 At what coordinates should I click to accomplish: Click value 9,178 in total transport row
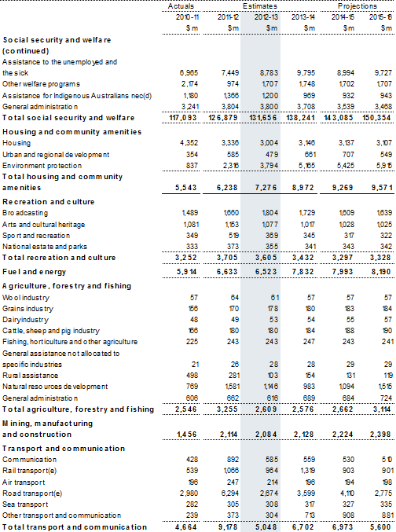tap(227, 527)
